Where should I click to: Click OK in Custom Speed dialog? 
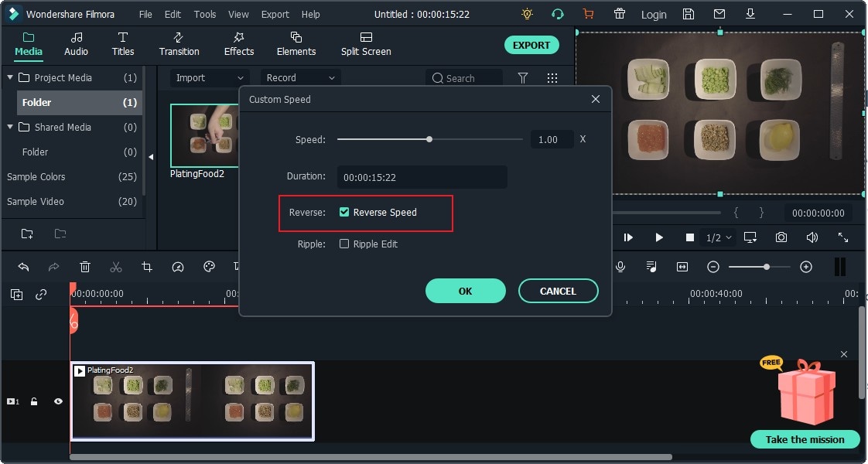pyautogui.click(x=466, y=291)
